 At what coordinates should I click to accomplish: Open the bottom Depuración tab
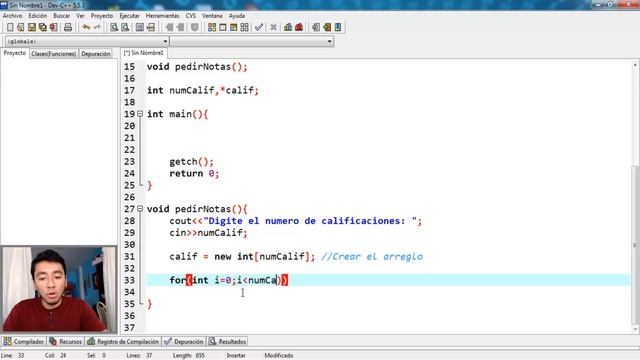click(184, 342)
